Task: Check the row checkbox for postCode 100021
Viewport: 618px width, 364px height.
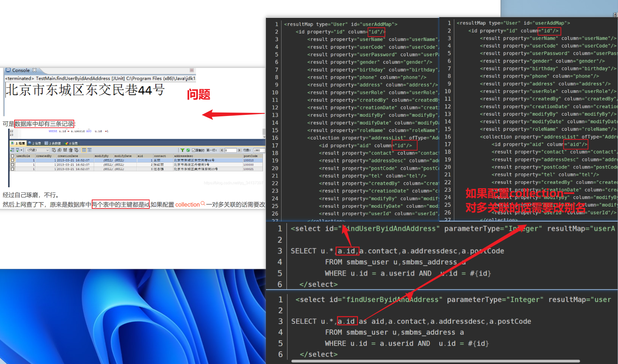Action: point(12,169)
